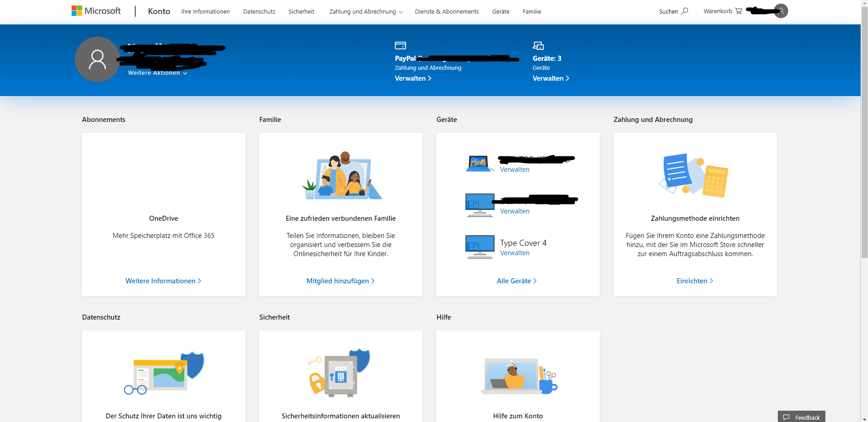The height and width of the screenshot is (422, 868).
Task: Open the Konto home link
Action: (x=159, y=11)
